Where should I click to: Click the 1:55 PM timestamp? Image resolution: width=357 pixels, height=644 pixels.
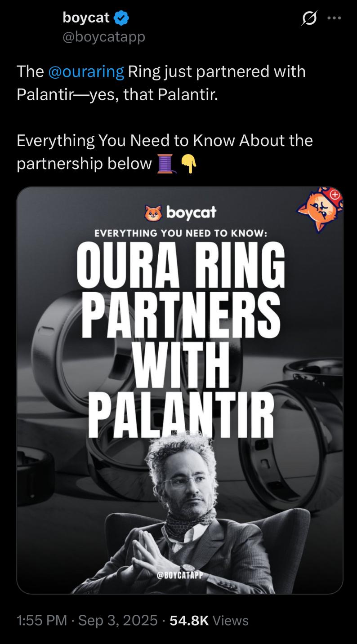coord(42,621)
